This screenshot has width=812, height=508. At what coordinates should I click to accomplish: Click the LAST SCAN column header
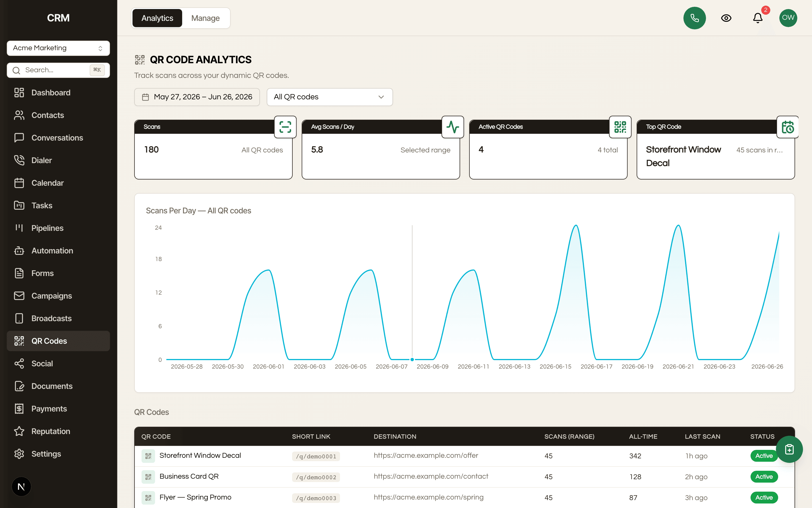click(x=702, y=436)
